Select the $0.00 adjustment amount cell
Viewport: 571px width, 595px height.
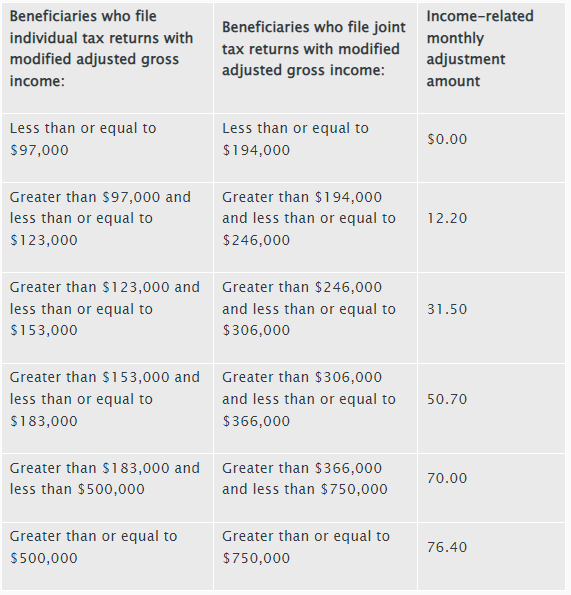pos(491,148)
